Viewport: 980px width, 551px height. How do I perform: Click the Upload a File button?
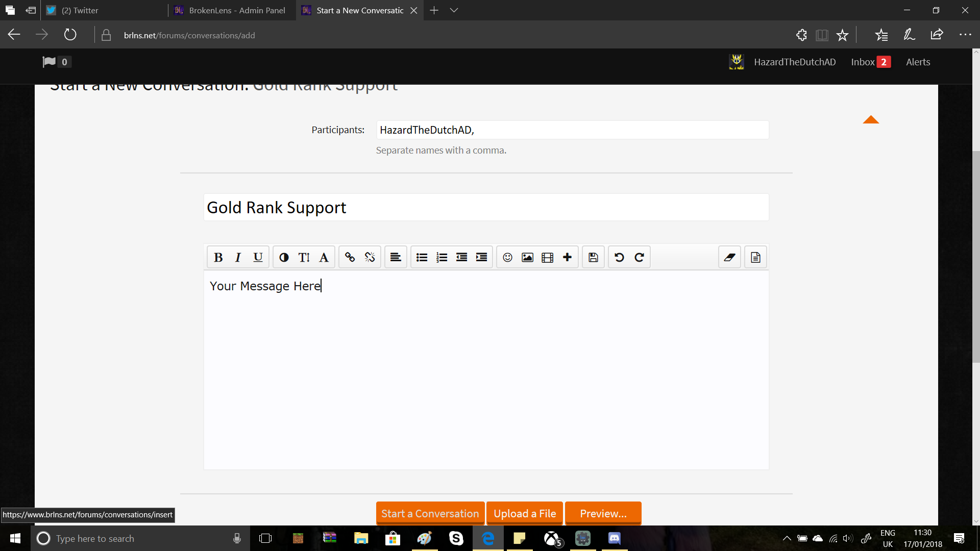pyautogui.click(x=525, y=513)
